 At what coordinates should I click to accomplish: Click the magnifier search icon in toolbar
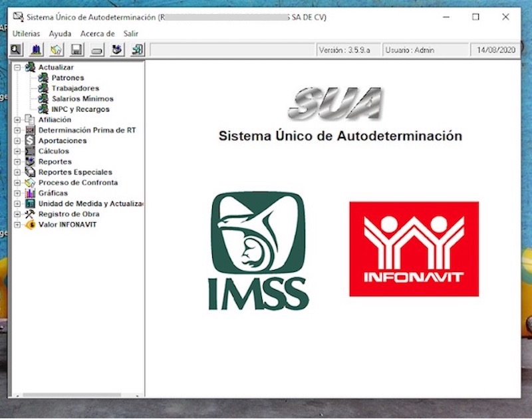(x=16, y=49)
